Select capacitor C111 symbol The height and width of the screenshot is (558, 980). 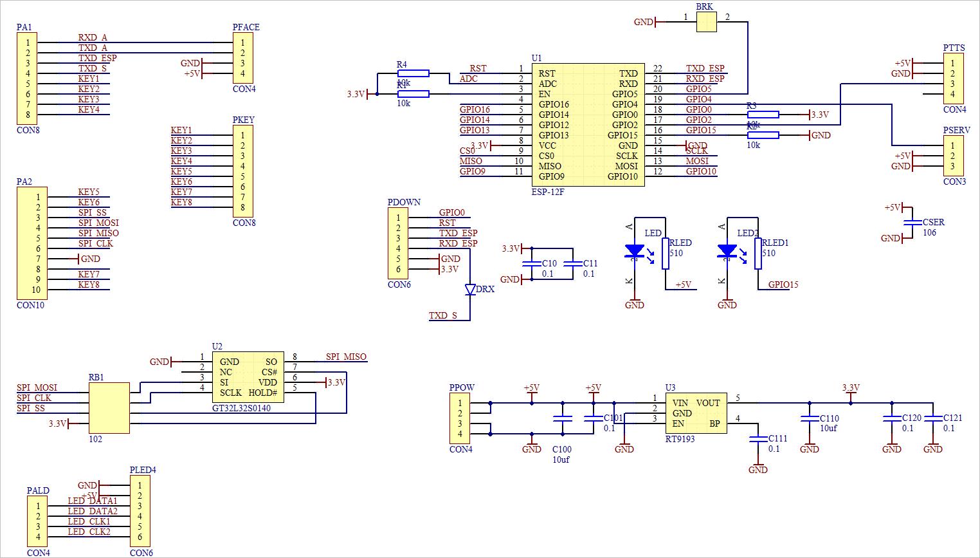(758, 439)
